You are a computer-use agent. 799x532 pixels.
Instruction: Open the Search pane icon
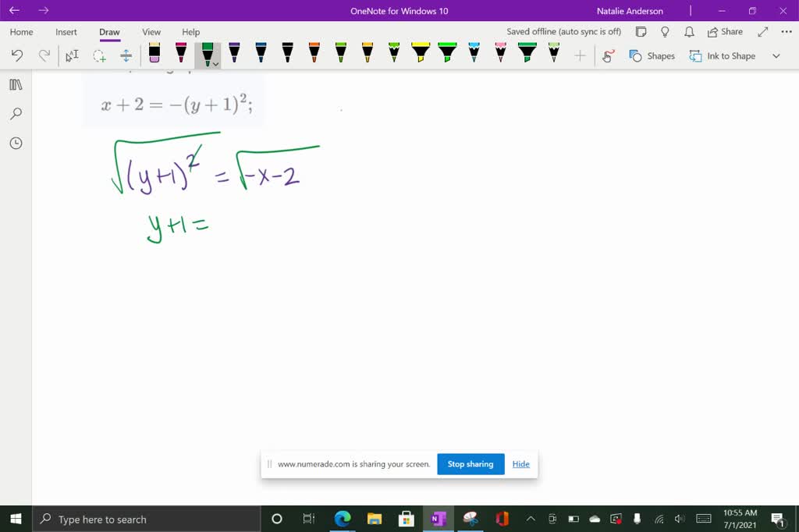[15, 114]
